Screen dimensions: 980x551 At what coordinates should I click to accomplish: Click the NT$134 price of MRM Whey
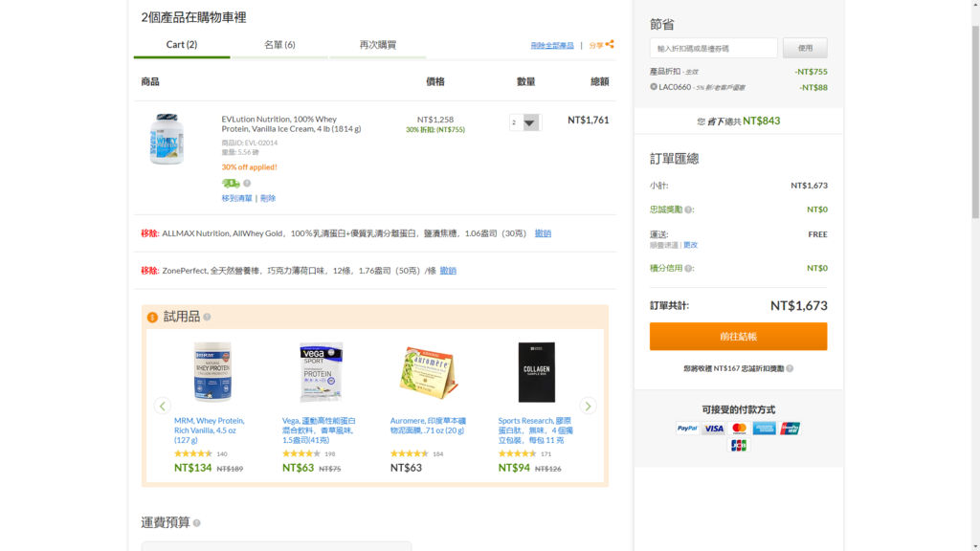pos(193,468)
